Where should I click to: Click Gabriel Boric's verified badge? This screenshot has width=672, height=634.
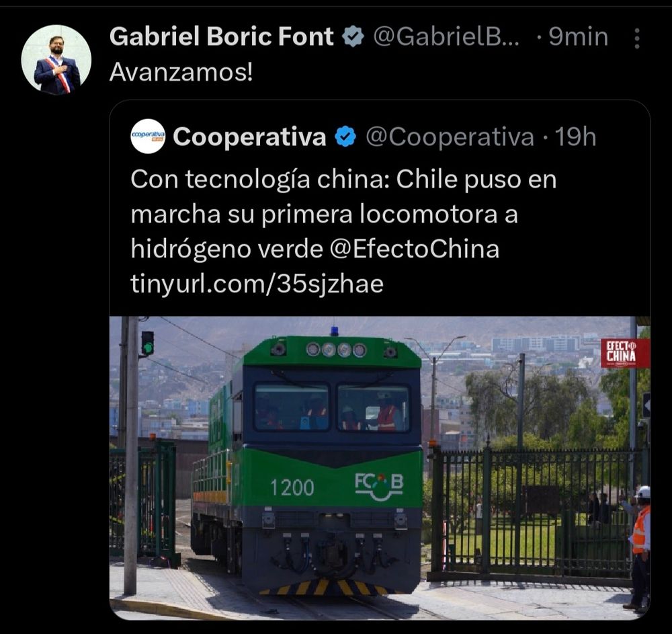coord(353,36)
